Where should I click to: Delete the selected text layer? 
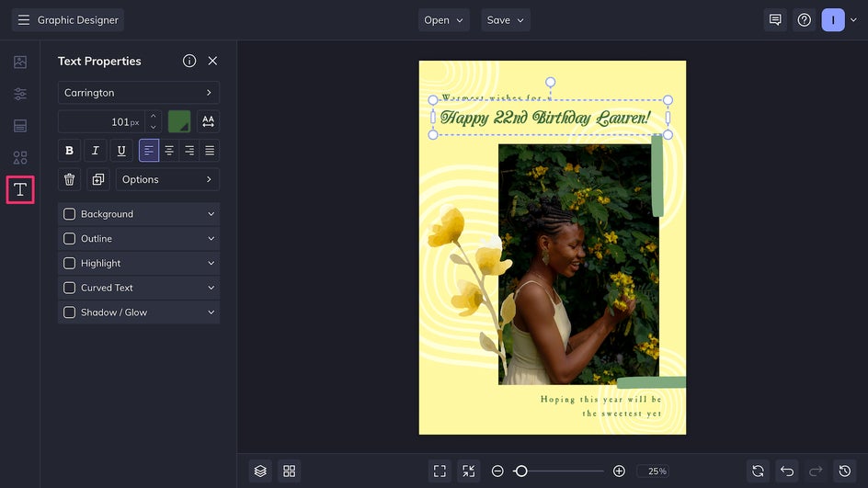click(x=69, y=179)
